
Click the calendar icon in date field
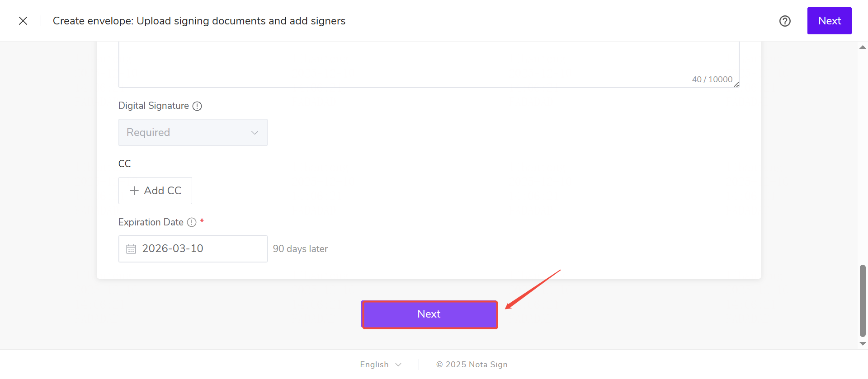(131, 249)
